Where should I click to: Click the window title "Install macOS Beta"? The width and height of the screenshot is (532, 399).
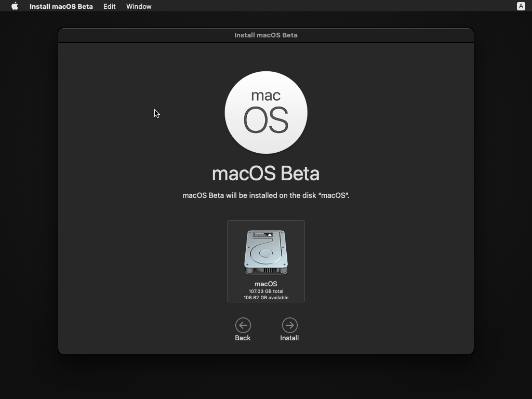click(265, 35)
